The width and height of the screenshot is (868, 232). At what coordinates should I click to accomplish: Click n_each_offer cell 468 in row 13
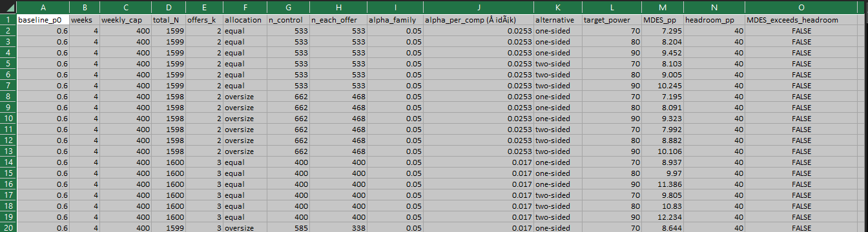[x=338, y=151]
